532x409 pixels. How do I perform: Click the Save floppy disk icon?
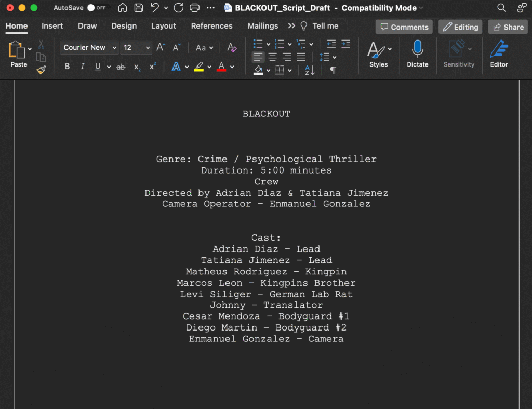(138, 8)
